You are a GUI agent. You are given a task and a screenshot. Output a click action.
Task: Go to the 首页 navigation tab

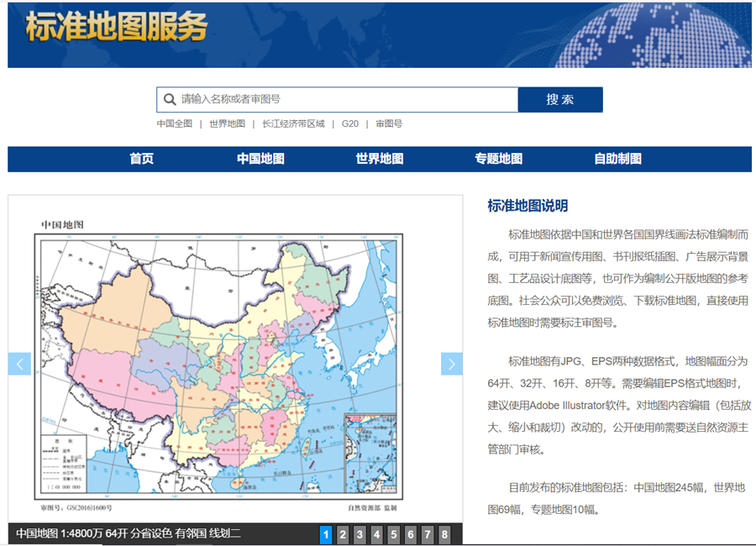tap(141, 159)
